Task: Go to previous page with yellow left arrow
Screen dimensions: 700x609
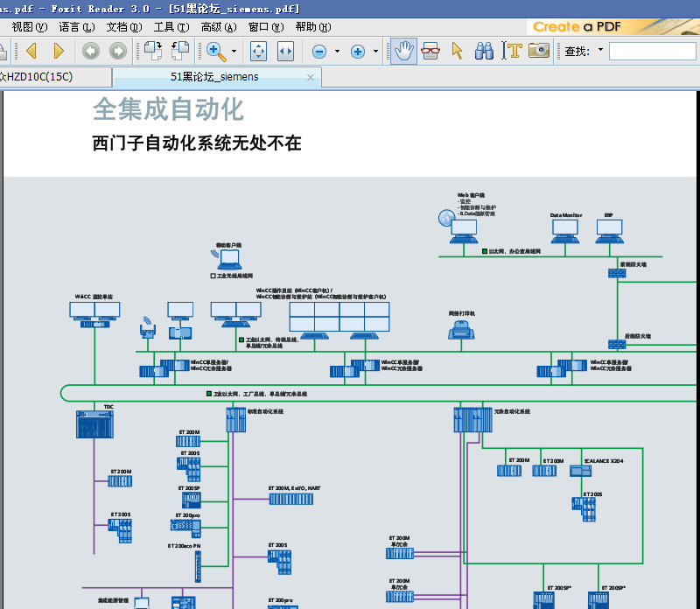Action: [x=31, y=51]
